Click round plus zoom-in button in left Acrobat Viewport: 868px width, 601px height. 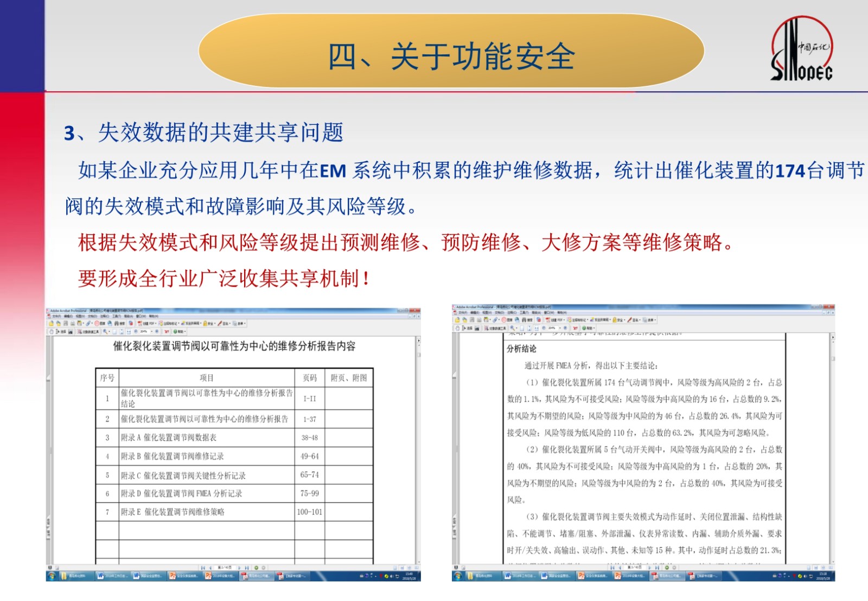pyautogui.click(x=157, y=331)
